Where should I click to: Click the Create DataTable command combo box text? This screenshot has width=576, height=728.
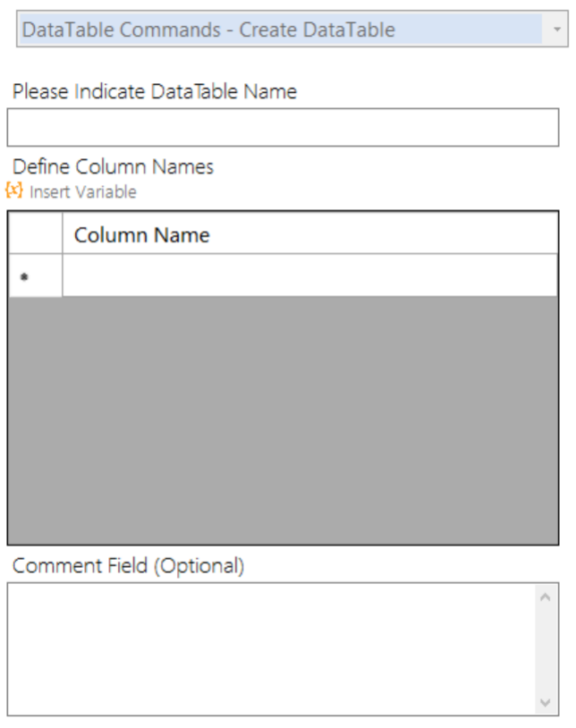point(208,30)
